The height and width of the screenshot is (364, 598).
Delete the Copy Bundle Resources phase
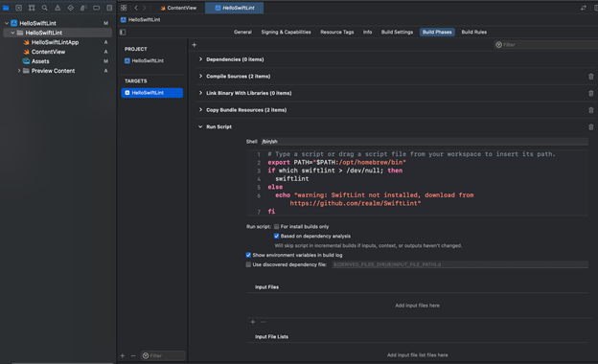click(x=590, y=110)
